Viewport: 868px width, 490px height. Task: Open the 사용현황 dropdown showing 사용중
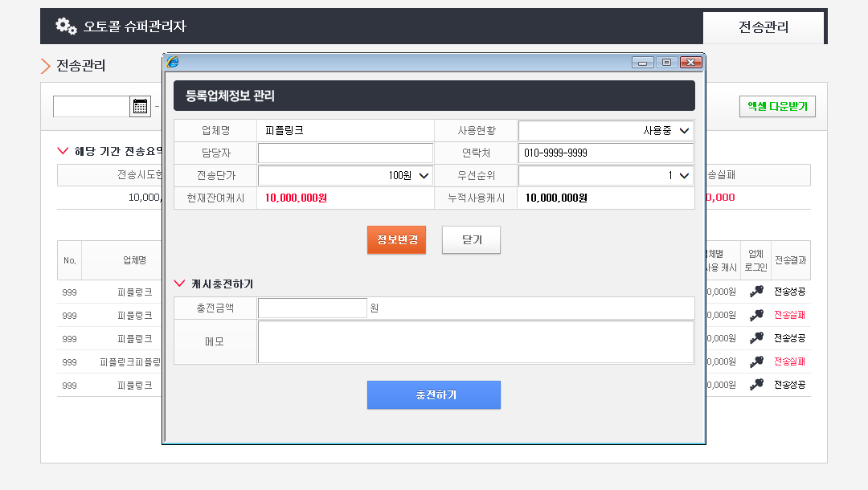tap(605, 130)
